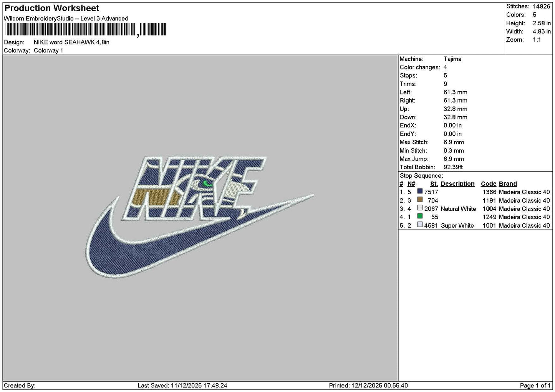Click thread code 1001 in row 5
555x392 pixels.
point(489,225)
